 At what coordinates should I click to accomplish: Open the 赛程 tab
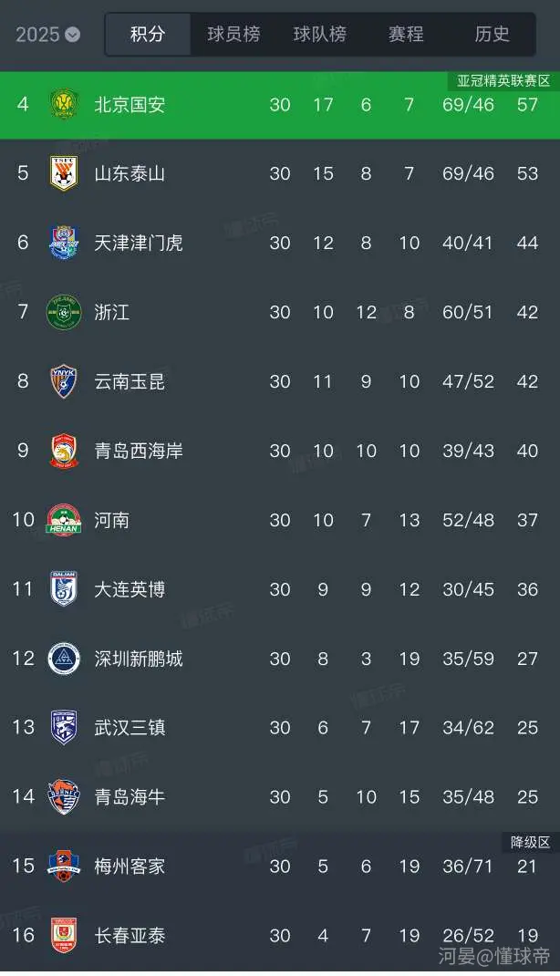[x=406, y=34]
